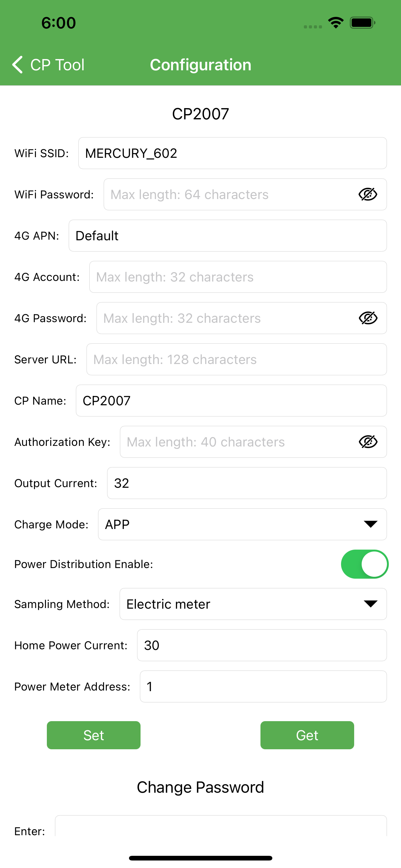Viewport: 401px width, 868px height.
Task: Reveal the 4G Password using eye icon
Action: 368,318
